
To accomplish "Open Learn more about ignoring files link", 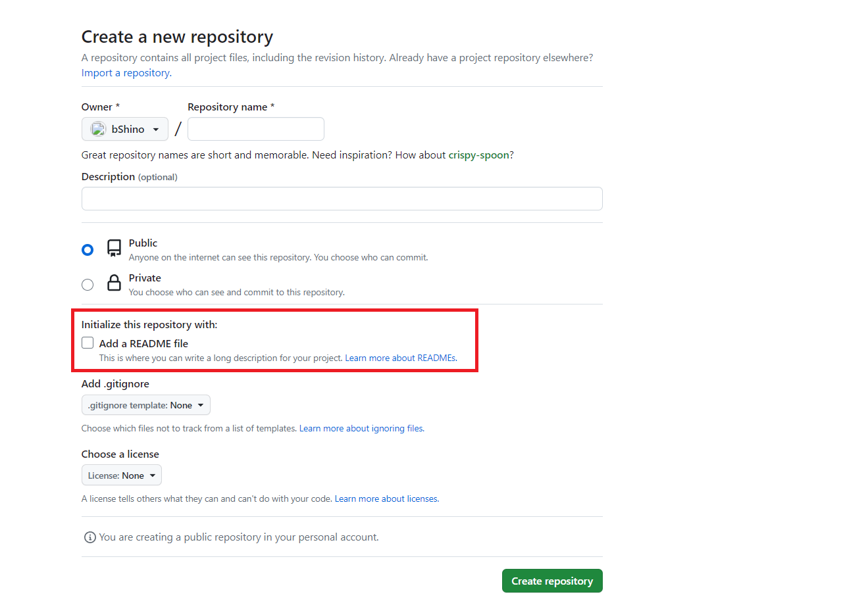I will coord(362,429).
